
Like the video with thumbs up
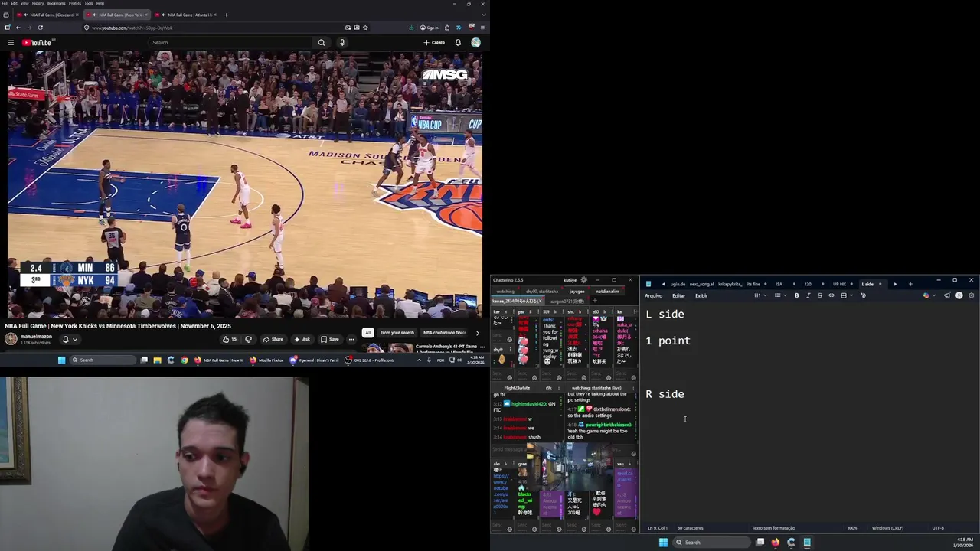pyautogui.click(x=230, y=339)
